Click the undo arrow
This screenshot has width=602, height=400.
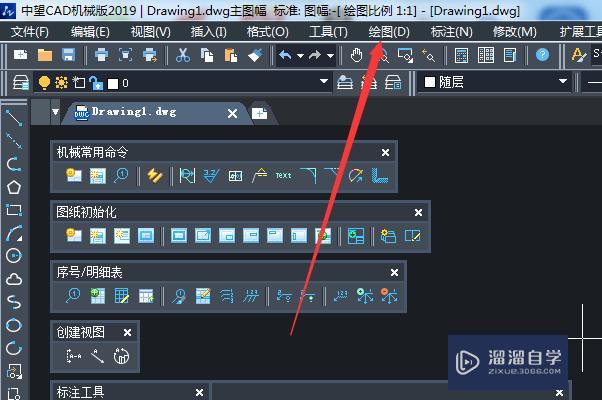pyautogui.click(x=285, y=56)
